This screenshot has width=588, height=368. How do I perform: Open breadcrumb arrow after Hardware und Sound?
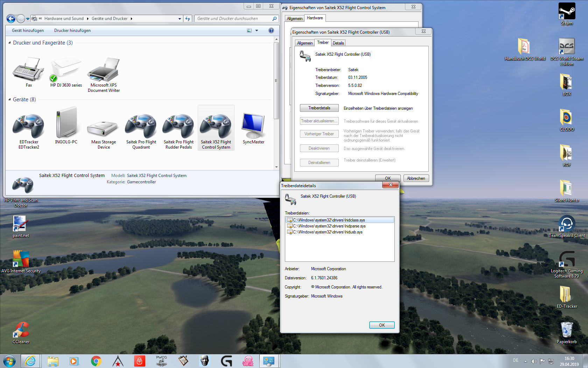click(x=87, y=19)
